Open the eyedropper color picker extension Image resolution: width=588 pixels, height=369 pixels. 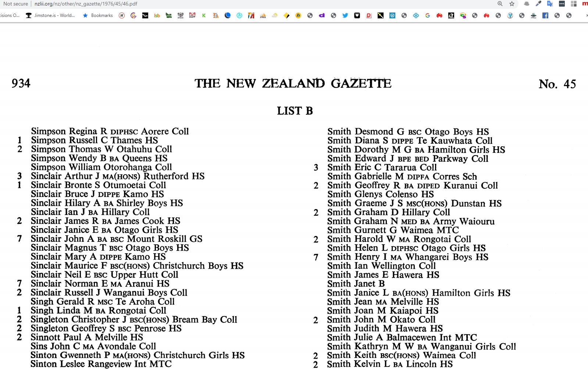(x=538, y=4)
